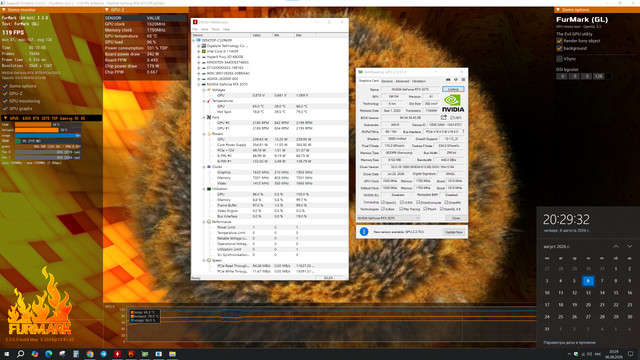Viewport: 640px width, 360px height.
Task: Click GPU-Z refresh icon in title row
Action: [456, 80]
